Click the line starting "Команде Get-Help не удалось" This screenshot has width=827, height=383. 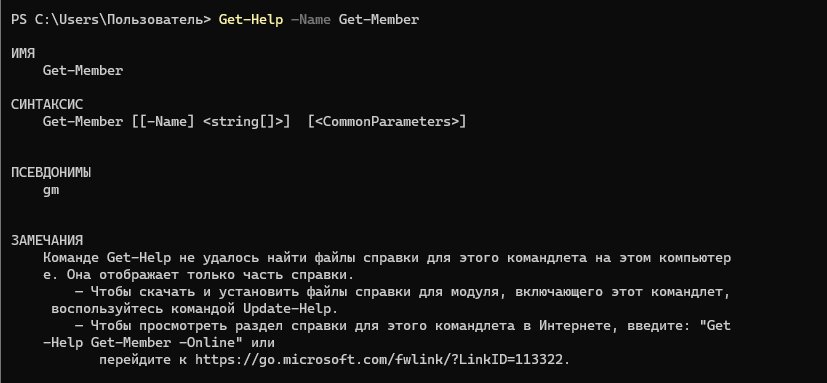point(387,258)
